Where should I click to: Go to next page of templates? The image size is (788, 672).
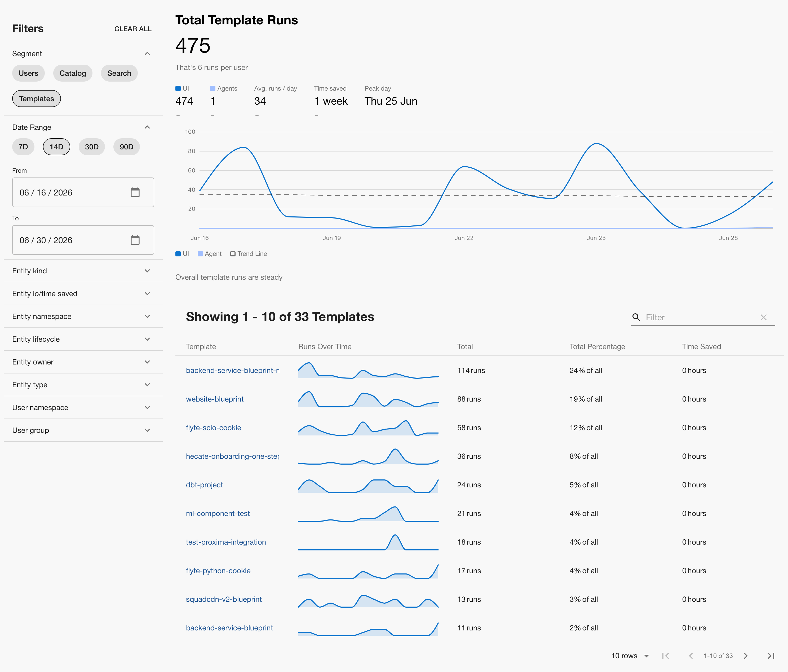coord(745,656)
